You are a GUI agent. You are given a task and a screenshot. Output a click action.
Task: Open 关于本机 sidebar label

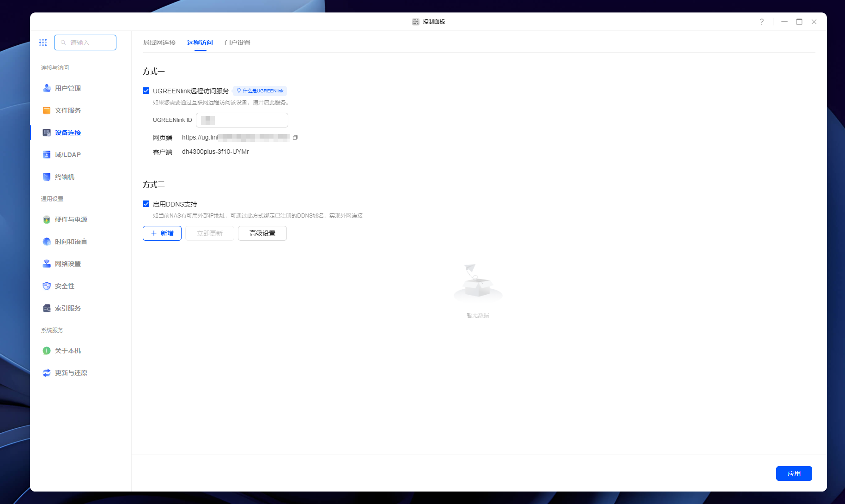pos(68,351)
